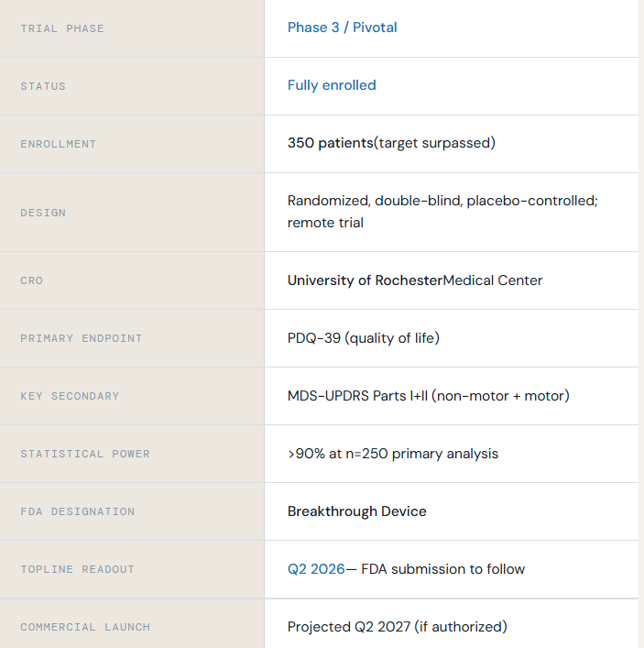This screenshot has height=648, width=644.
Task: Click the "Phase 3 / Pivotal" link
Action: click(342, 27)
